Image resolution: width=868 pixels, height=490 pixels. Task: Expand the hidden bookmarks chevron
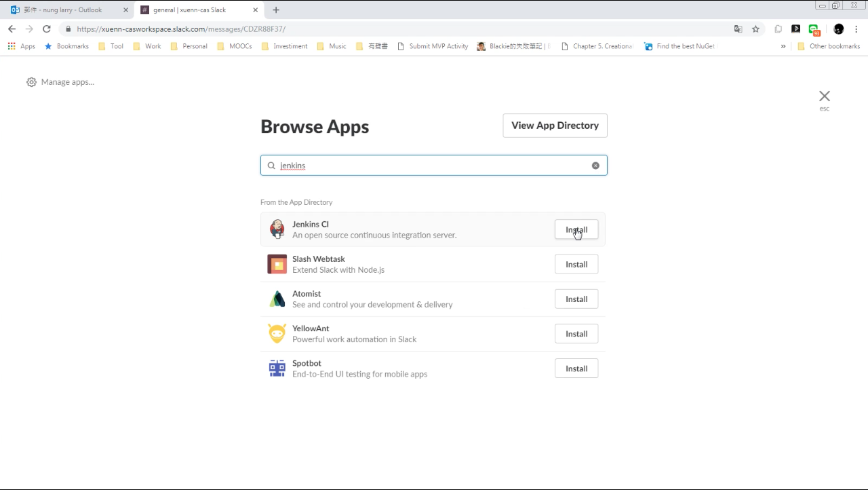[783, 46]
